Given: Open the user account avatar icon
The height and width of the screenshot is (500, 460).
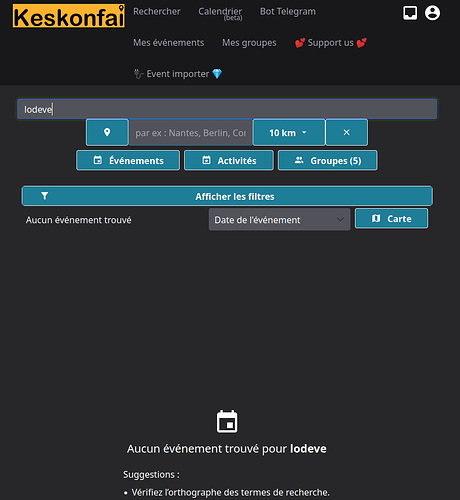Looking at the screenshot, I should 432,13.
